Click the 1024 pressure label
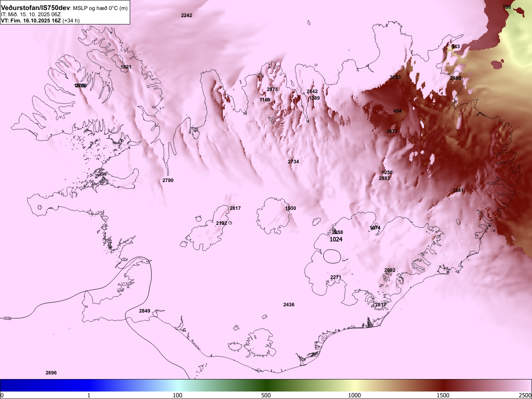The image size is (532, 399). coord(336,239)
